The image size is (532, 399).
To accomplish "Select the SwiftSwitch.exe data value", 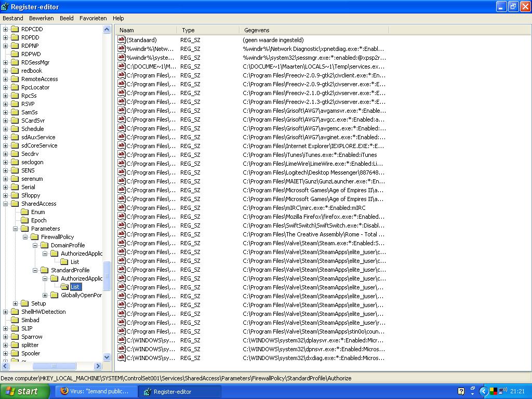I will (313, 225).
